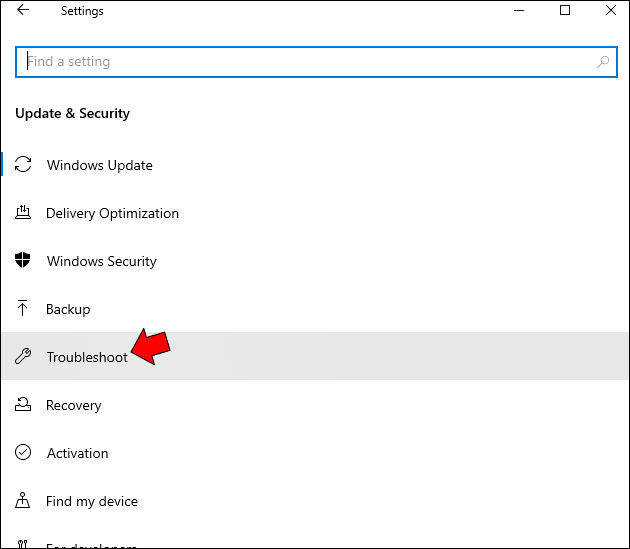Open Find my device page
This screenshot has height=549, width=630.
point(92,501)
